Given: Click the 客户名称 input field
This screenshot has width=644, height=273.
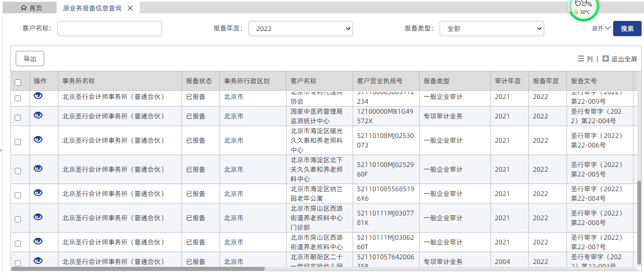Looking at the screenshot, I should [x=110, y=29].
